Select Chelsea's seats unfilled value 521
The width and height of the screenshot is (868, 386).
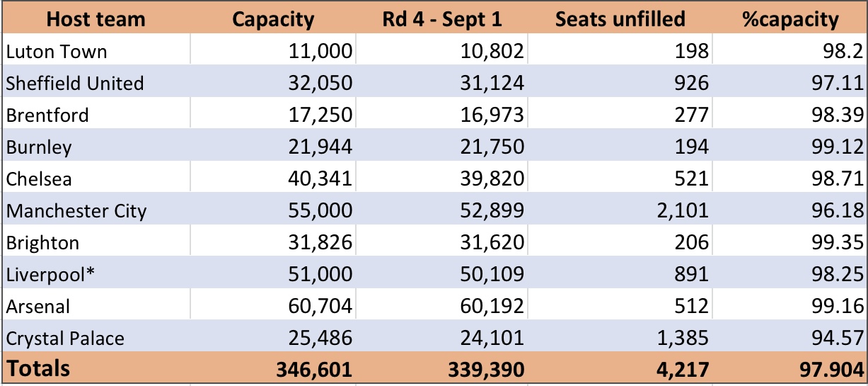click(620, 178)
